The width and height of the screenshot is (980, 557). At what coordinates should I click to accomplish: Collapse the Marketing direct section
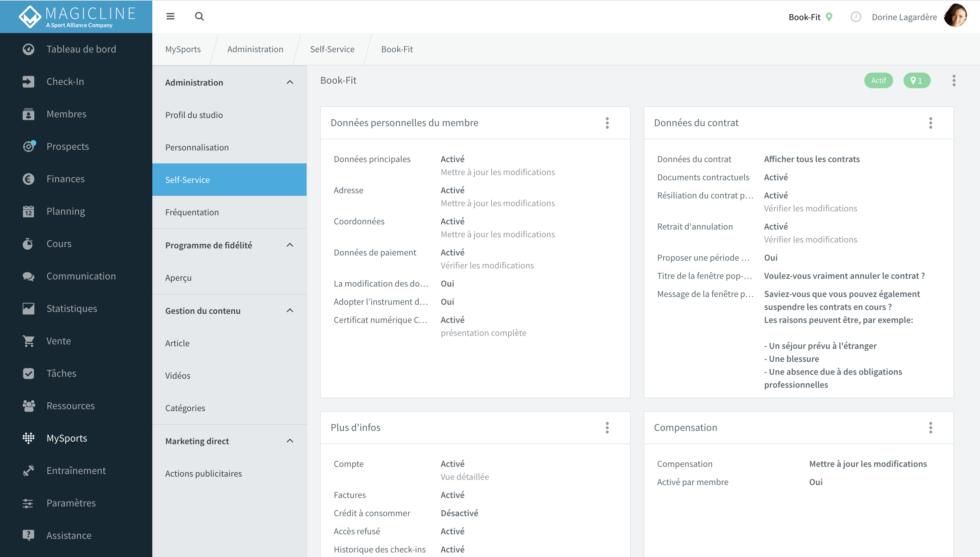point(290,441)
